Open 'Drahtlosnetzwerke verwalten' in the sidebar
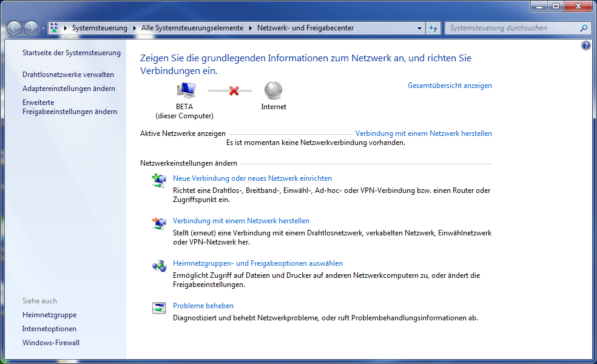597x364 pixels. point(68,75)
